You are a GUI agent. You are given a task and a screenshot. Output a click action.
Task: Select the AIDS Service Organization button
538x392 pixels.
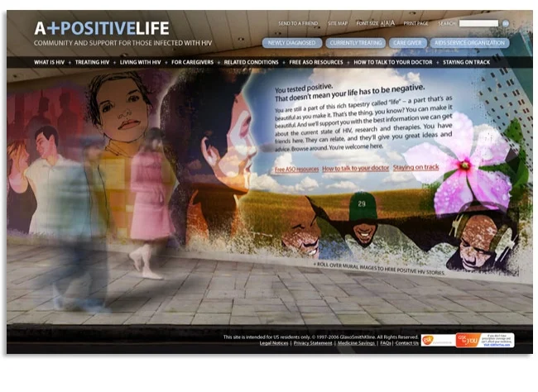click(469, 43)
